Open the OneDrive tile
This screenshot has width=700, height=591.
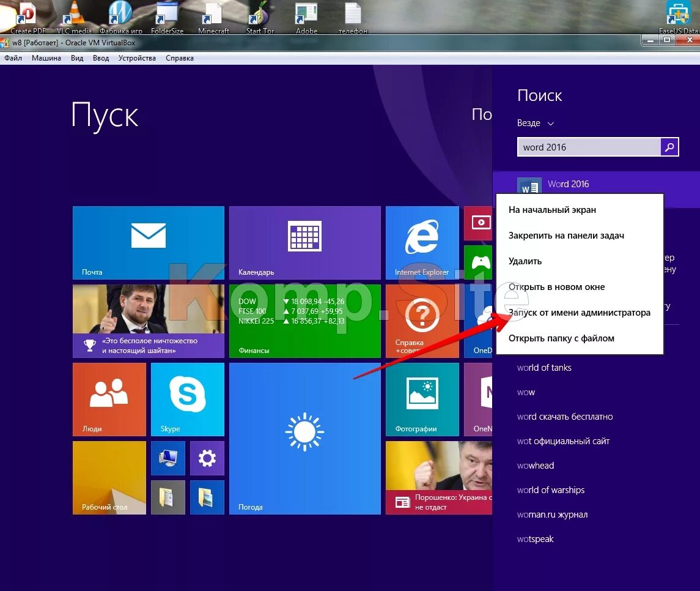[x=478, y=321]
